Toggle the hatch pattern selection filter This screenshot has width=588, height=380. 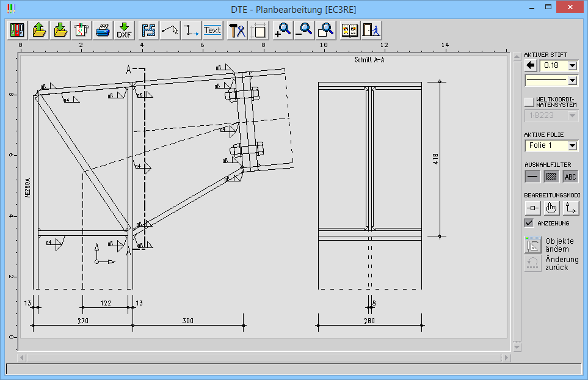551,177
